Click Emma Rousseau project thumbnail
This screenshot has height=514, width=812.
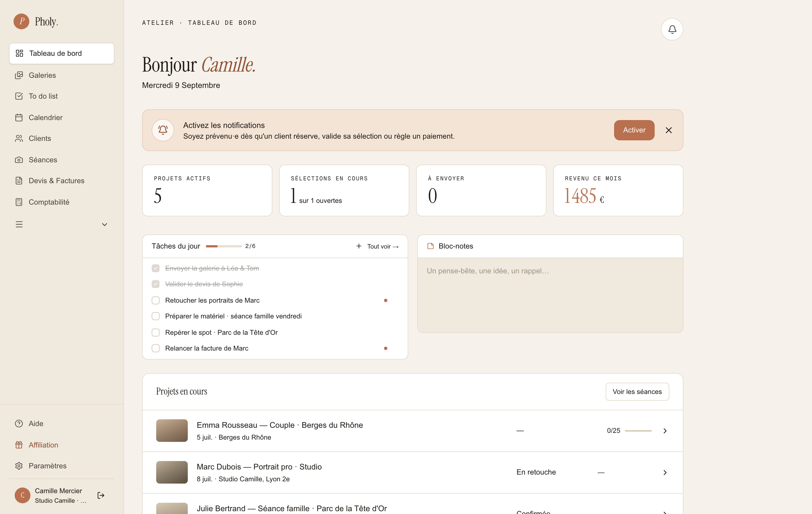(172, 430)
